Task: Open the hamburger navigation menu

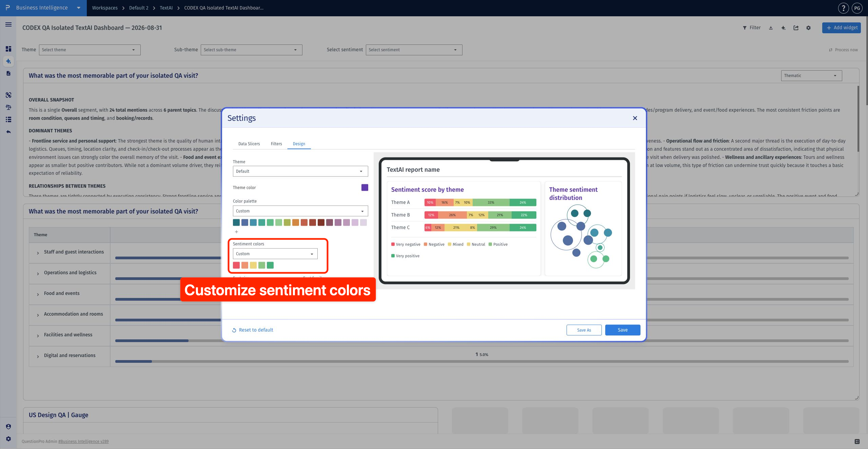Action: 8,24
